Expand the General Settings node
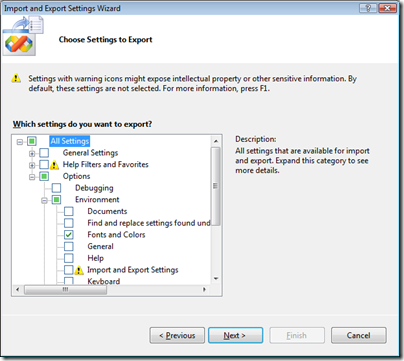 coord(32,154)
